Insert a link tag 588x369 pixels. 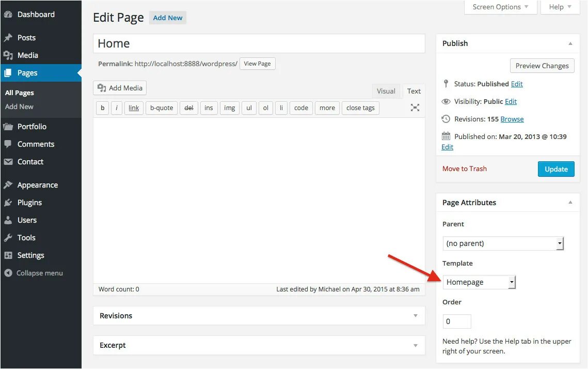134,108
